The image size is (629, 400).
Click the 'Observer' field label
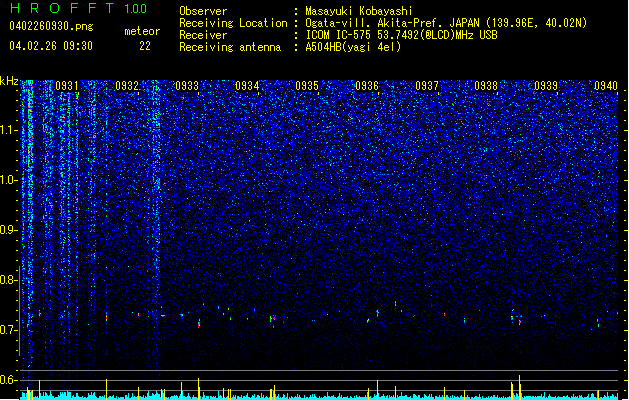[203, 11]
